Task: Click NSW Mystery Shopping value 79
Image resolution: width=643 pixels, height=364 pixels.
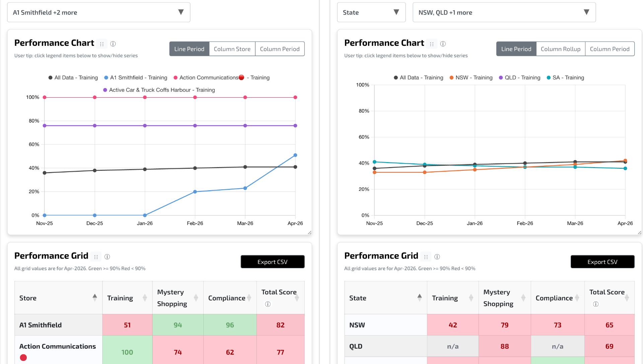Action: point(505,325)
